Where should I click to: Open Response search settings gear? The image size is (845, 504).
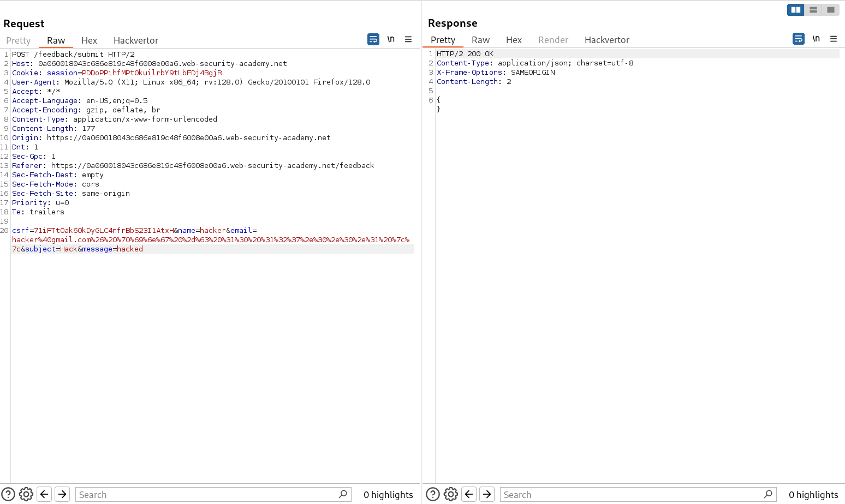click(451, 494)
